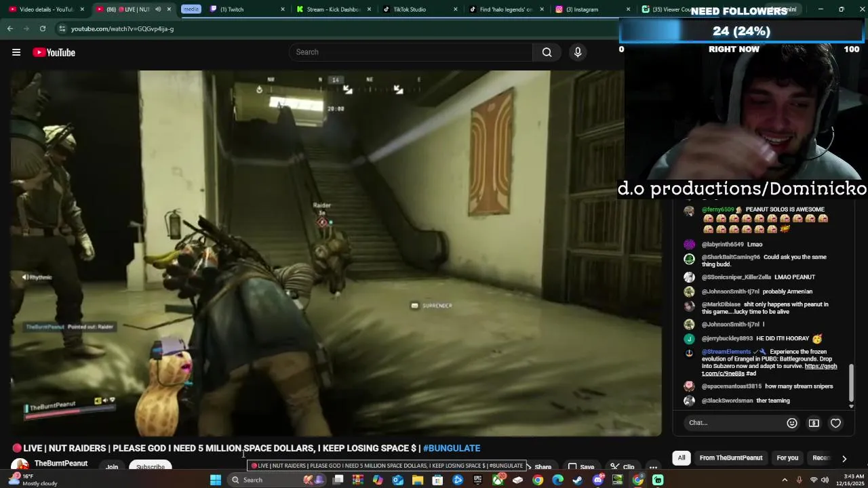The width and height of the screenshot is (868, 488).
Task: Click the Share button below the video
Action: click(542, 467)
